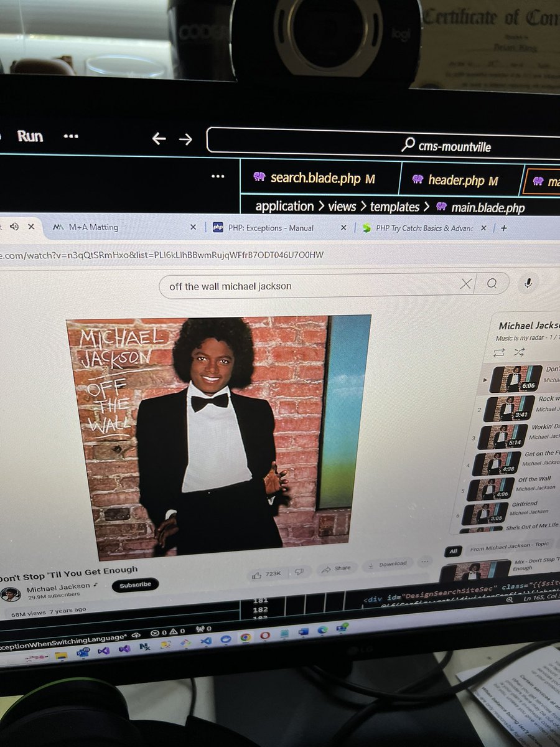
Task: Clear the YouTube search text with X
Action: coord(465,284)
